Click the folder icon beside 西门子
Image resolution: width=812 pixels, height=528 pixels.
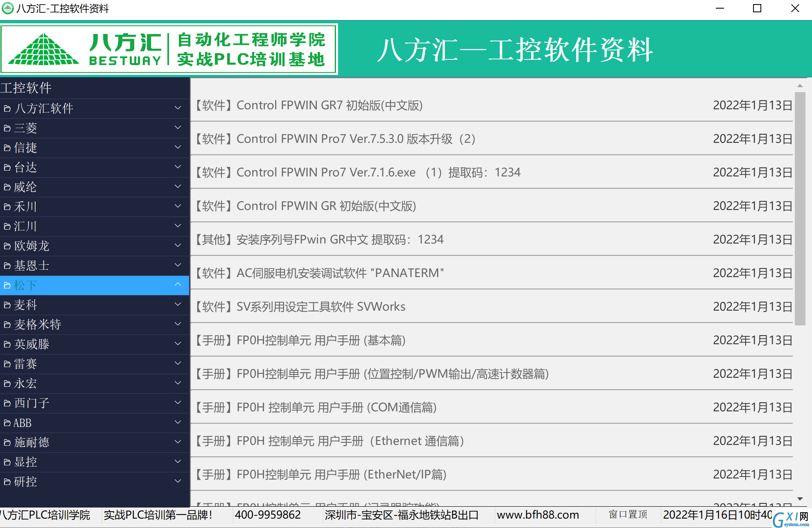pos(7,403)
